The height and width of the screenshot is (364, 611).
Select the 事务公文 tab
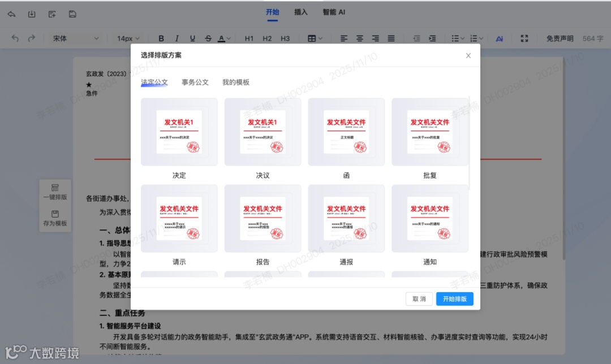tap(195, 82)
